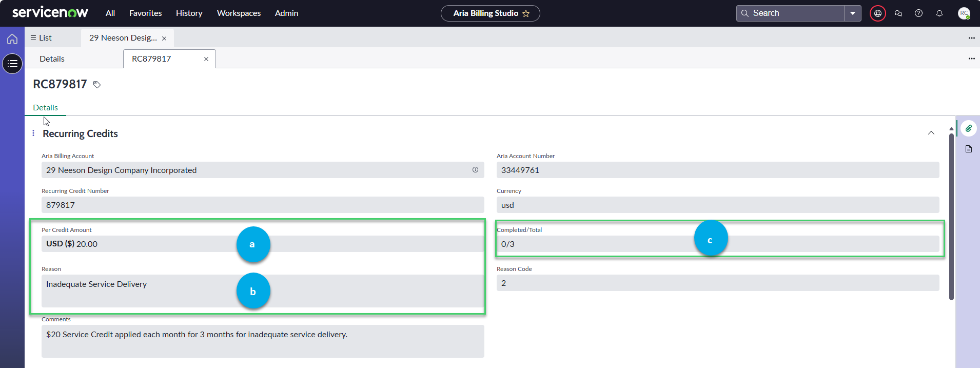Open the History menu
The width and height of the screenshot is (980, 368).
[189, 13]
